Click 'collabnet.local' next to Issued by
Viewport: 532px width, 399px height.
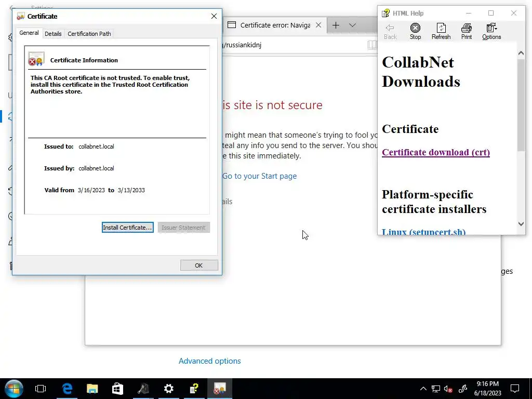[x=96, y=168]
